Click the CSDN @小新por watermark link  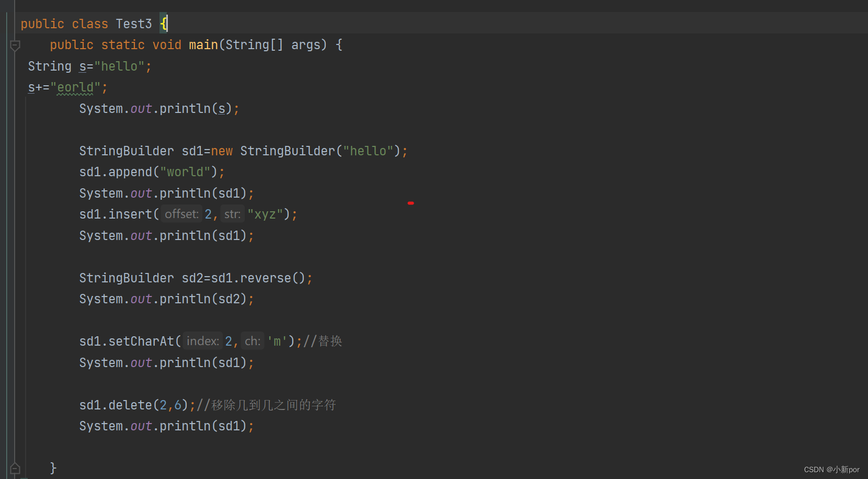pyautogui.click(x=831, y=470)
